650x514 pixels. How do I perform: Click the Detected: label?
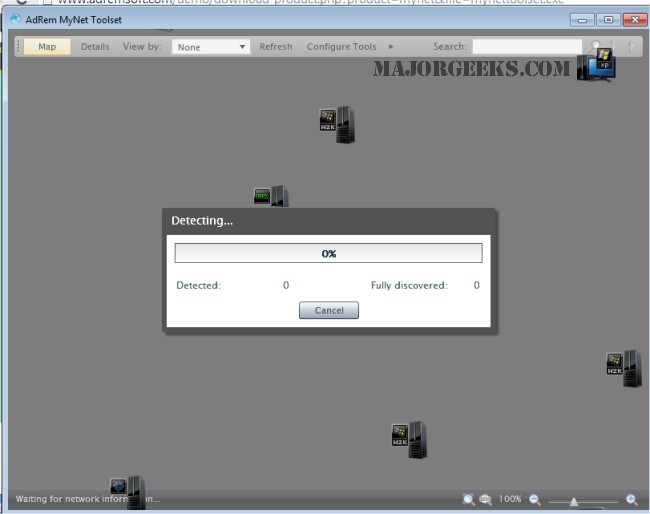(x=199, y=285)
